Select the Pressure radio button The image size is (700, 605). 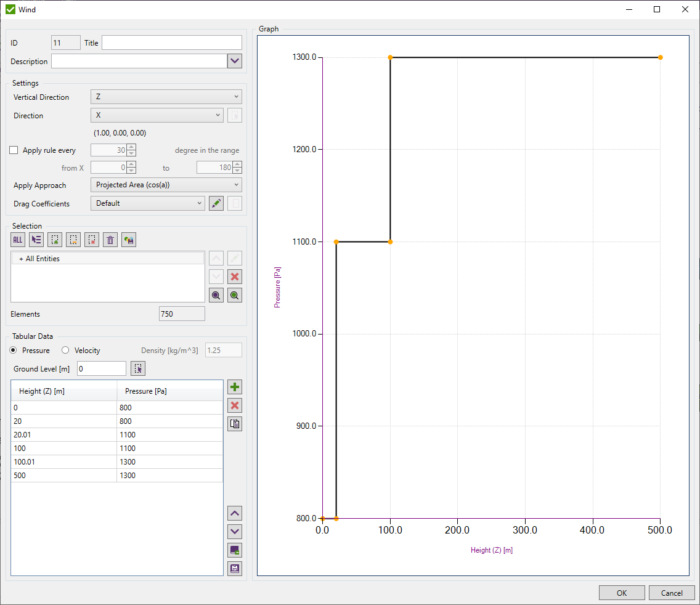(13, 350)
